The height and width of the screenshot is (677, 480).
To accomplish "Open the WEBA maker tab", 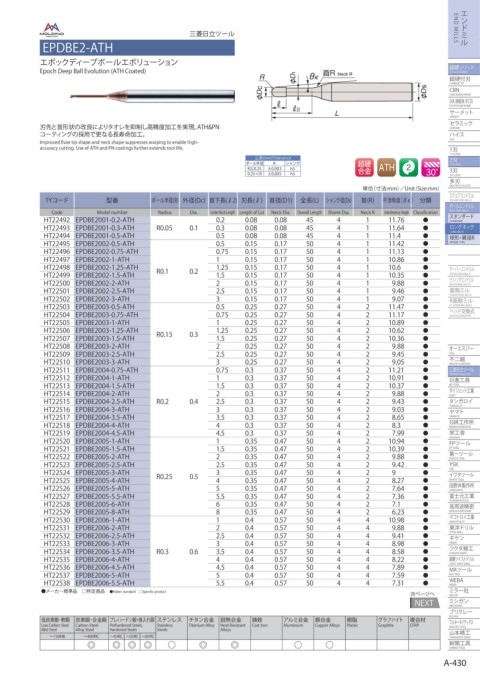I will 464,581.
